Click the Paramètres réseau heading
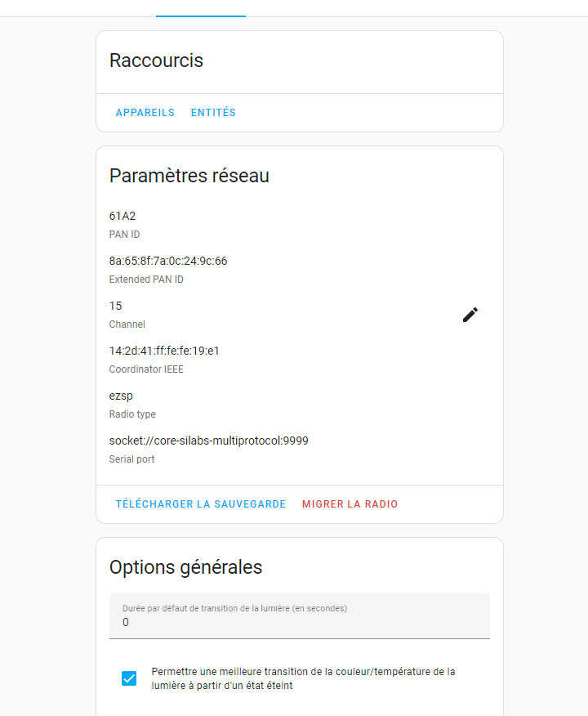The width and height of the screenshot is (588, 716). tap(189, 176)
